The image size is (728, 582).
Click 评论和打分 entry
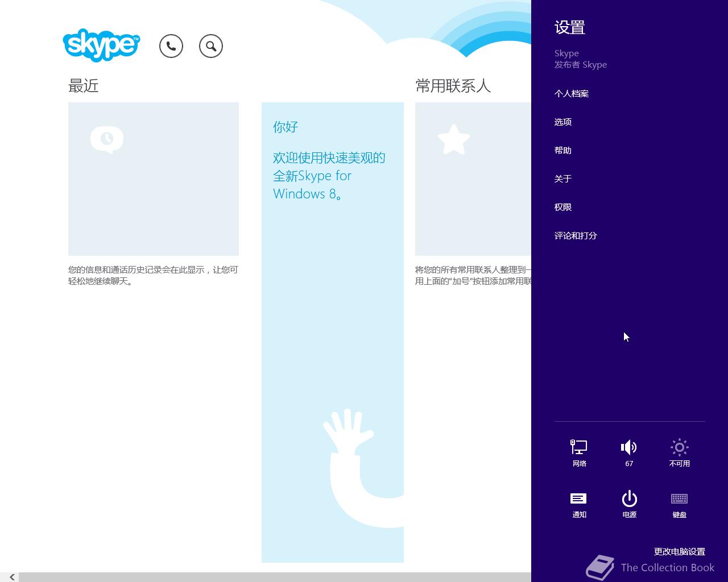(576, 236)
